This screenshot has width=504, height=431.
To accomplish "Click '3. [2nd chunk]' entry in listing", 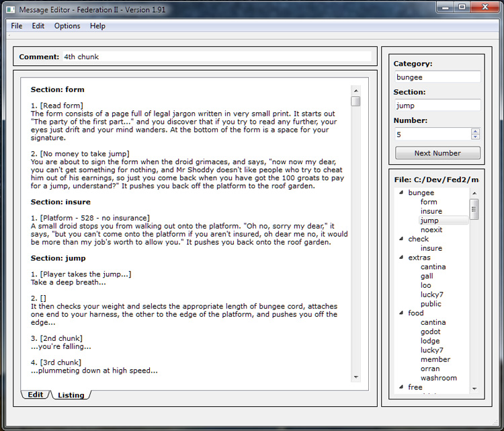I will (56, 338).
